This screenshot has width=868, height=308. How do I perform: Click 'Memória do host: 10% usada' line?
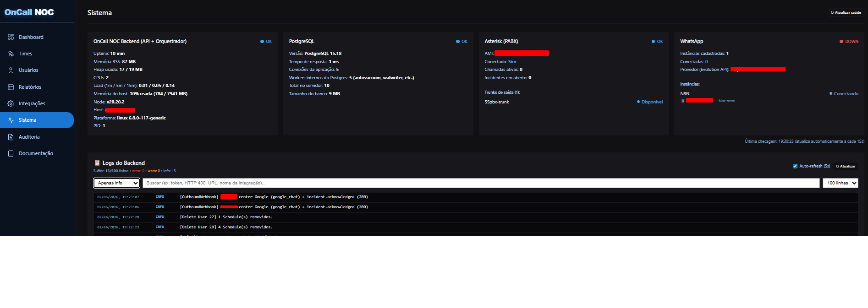click(x=140, y=94)
